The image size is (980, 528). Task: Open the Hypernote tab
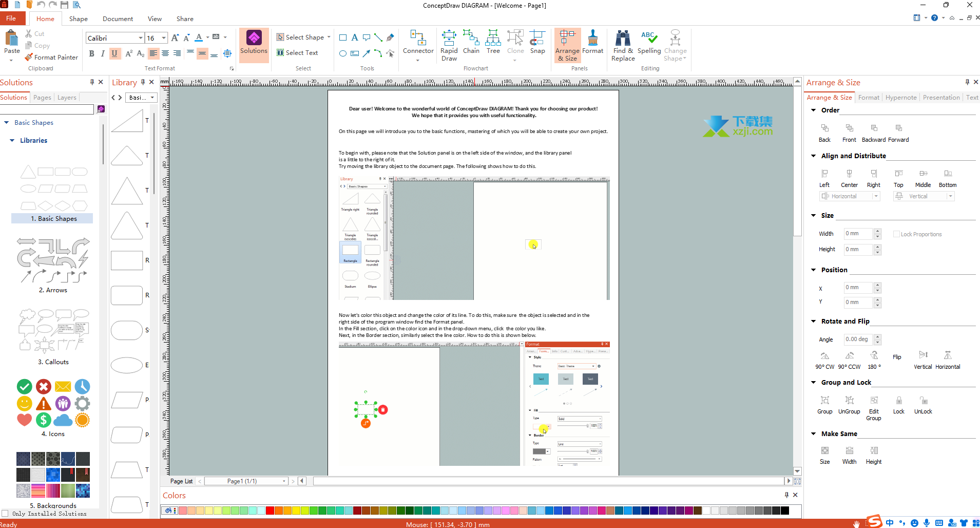click(x=901, y=98)
